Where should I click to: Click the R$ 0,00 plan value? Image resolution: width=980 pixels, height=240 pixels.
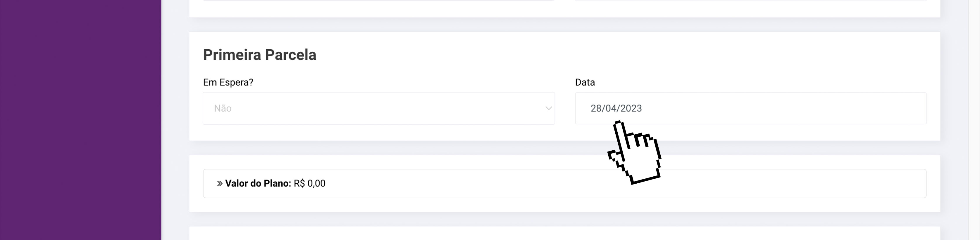coord(309,183)
